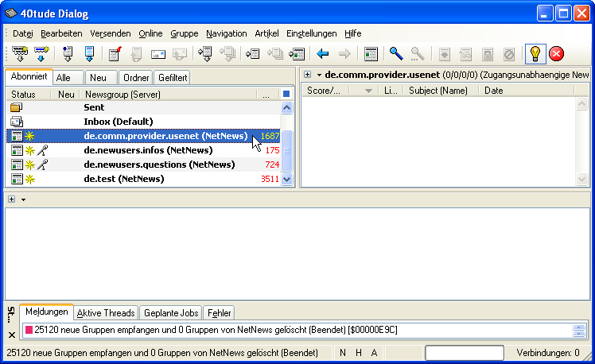This screenshot has width=595, height=364.
Task: Click the blue square column header in newsgroup list
Action: click(286, 95)
